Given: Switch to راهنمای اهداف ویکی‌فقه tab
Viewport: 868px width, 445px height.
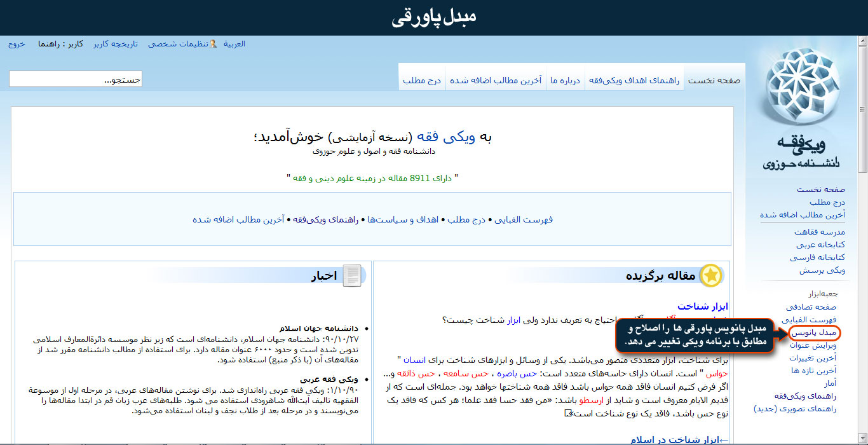Looking at the screenshot, I should click(634, 81).
